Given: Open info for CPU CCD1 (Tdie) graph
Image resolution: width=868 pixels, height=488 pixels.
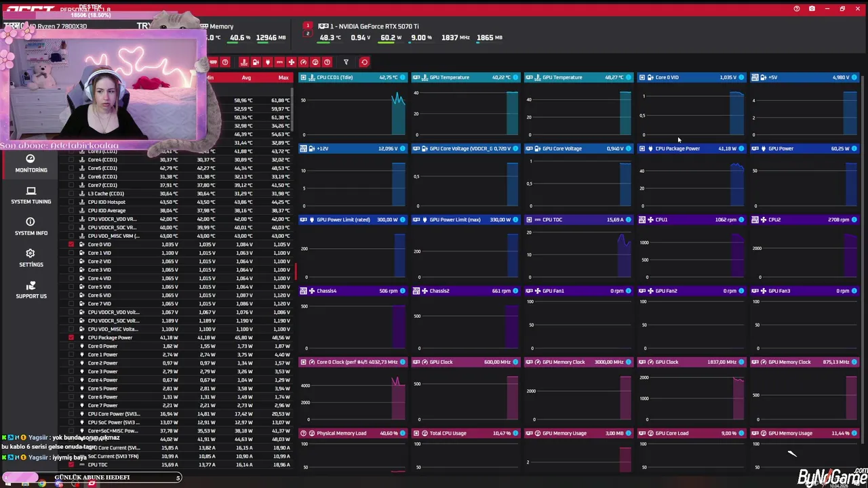Looking at the screenshot, I should click(402, 77).
